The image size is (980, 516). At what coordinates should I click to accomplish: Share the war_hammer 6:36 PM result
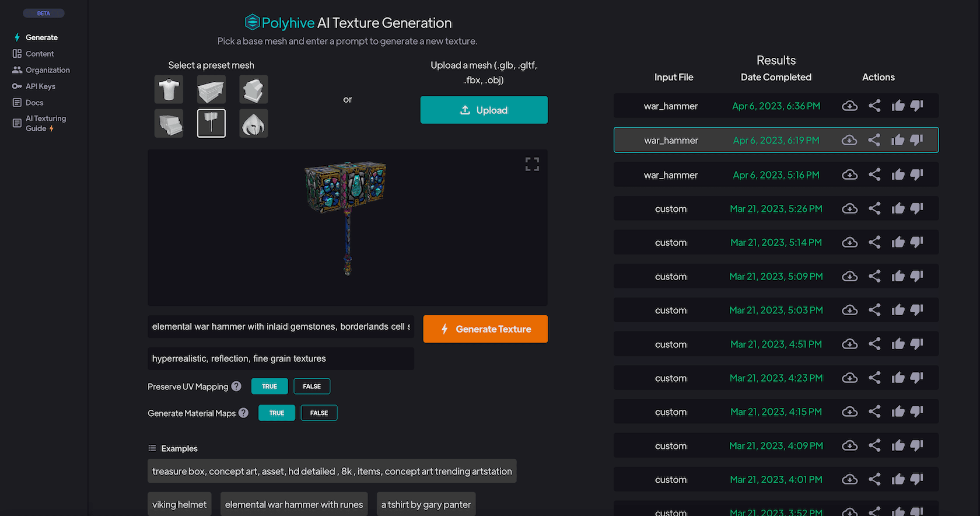(x=874, y=106)
